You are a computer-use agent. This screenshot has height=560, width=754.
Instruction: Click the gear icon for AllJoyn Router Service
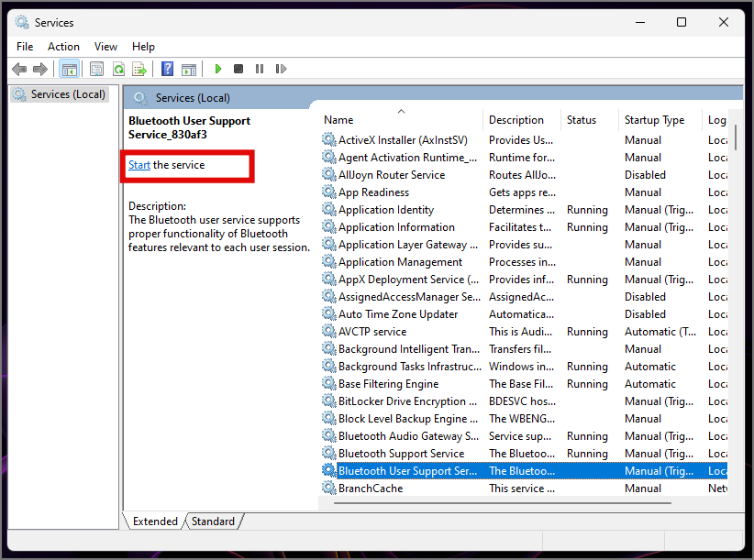tap(329, 174)
